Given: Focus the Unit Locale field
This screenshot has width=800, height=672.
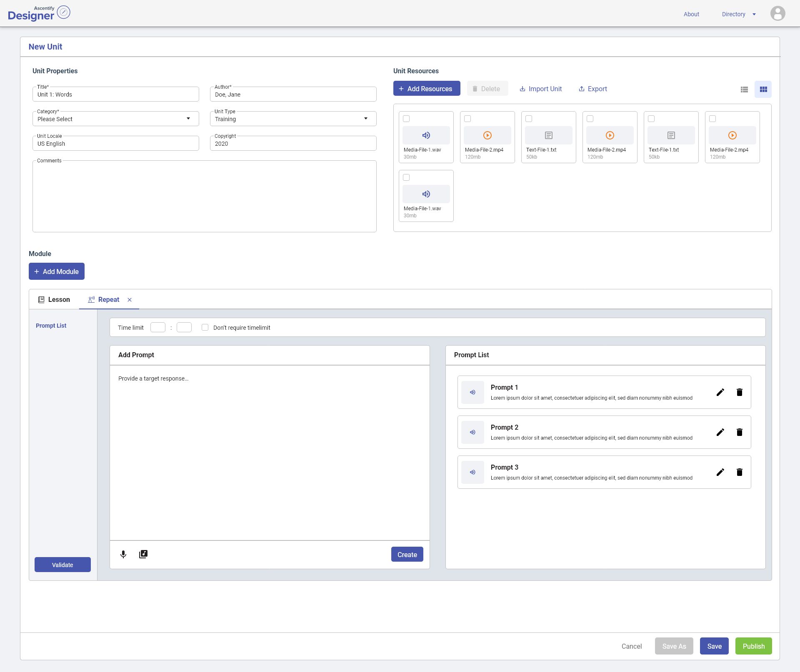Looking at the screenshot, I should tap(116, 143).
